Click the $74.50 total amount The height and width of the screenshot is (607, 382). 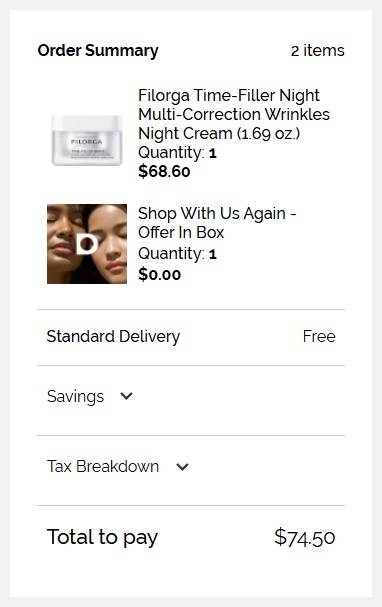pyautogui.click(x=305, y=537)
